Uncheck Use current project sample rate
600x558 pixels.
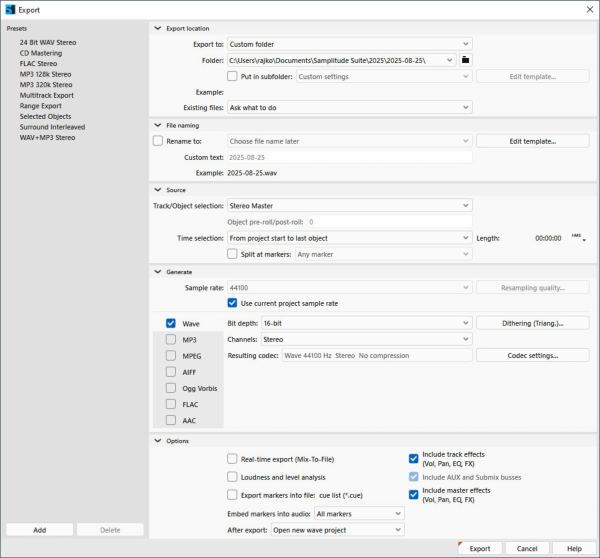coord(232,303)
